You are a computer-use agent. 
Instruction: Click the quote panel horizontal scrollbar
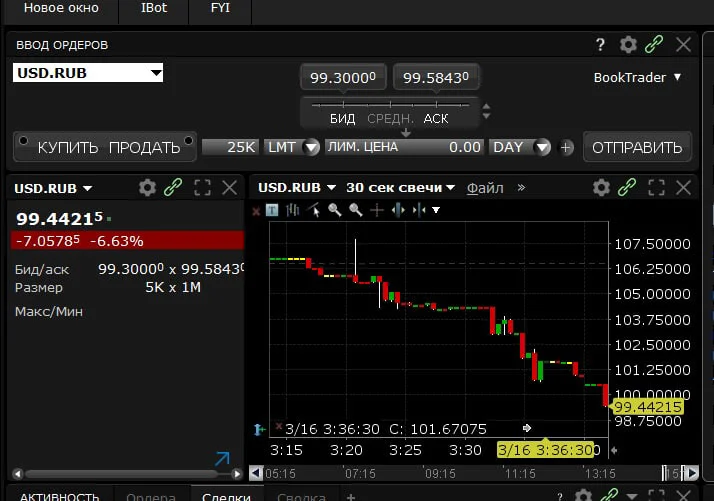[122, 474]
